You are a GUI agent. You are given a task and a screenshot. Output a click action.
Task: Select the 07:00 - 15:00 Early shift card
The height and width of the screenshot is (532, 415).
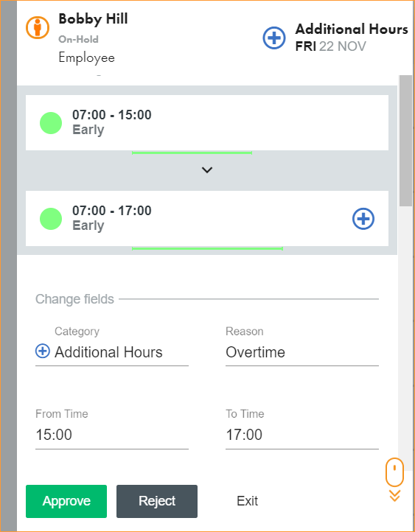(207, 122)
